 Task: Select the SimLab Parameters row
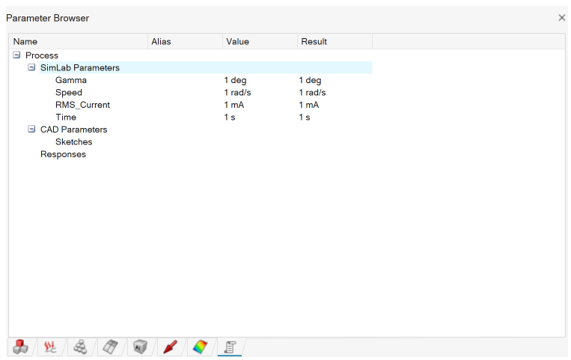tap(206, 68)
